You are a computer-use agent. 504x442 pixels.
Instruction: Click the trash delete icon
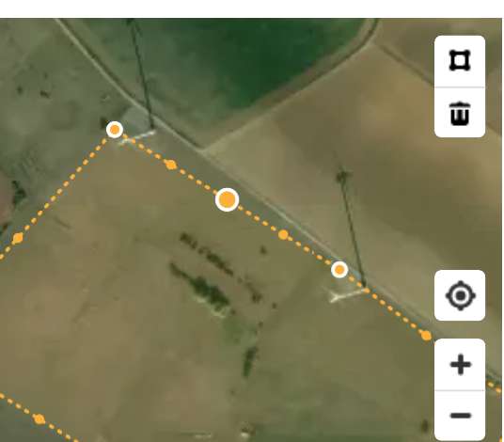460,113
